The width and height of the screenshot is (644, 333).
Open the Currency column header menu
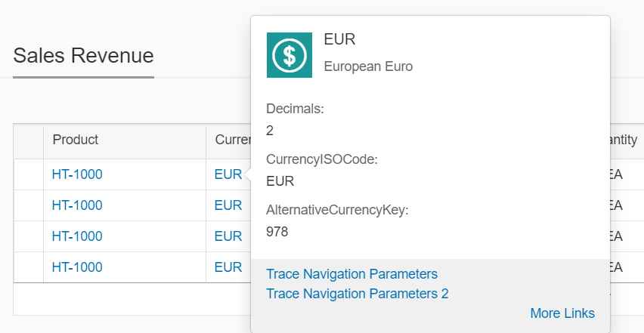pos(228,140)
